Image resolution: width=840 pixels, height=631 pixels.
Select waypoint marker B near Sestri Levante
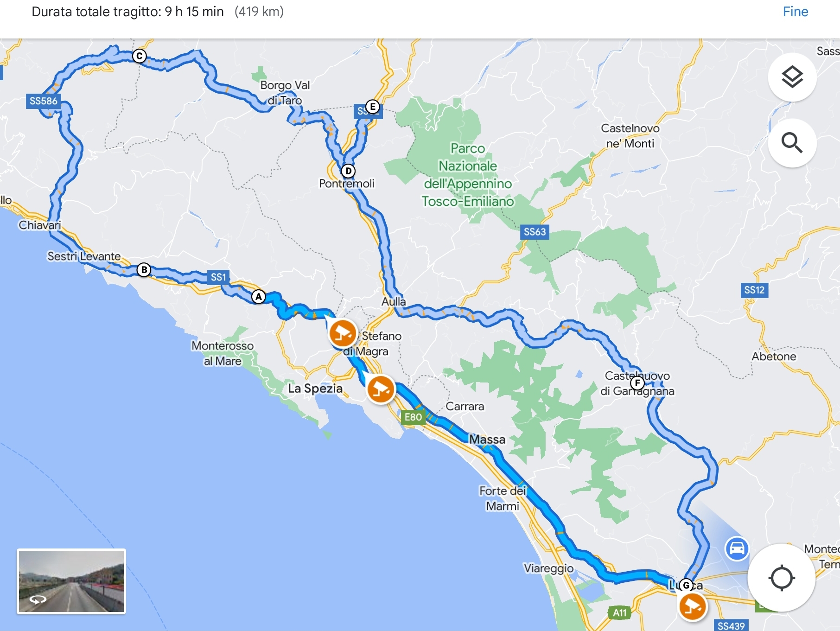click(144, 270)
